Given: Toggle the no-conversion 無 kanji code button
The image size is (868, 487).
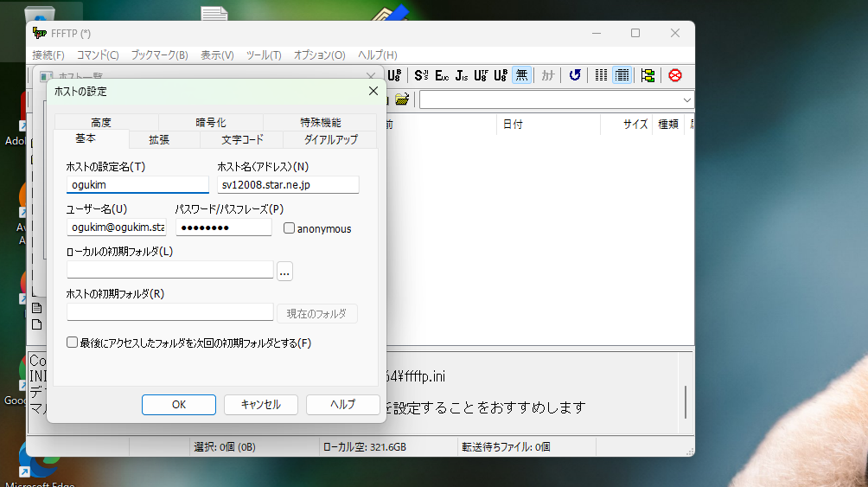Looking at the screenshot, I should (521, 75).
